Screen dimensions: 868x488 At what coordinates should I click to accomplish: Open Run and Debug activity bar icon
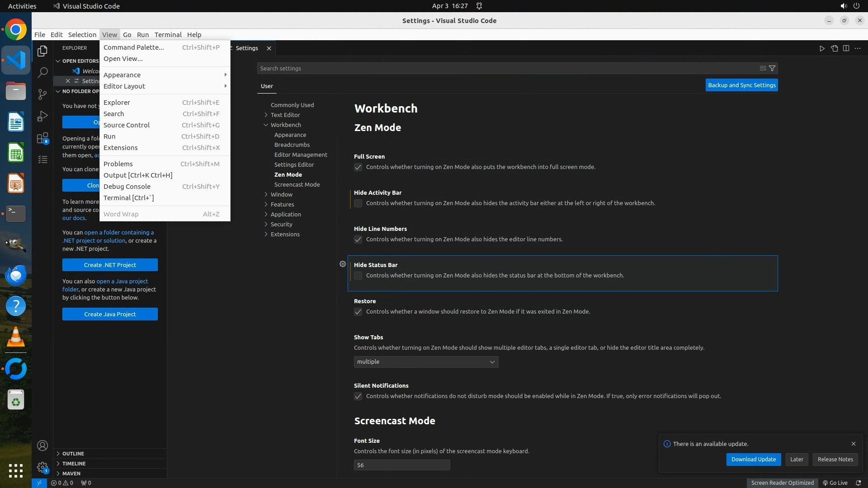coord(42,116)
